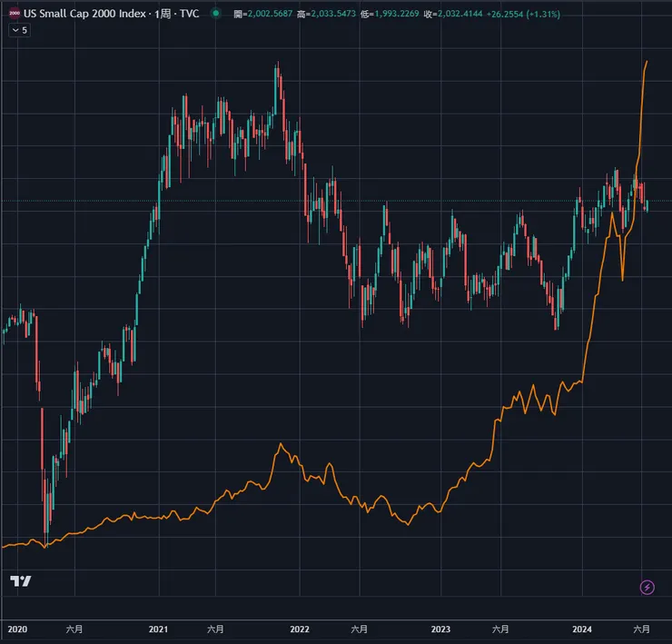
Task: Click the US Small Cap 2000 Index title
Action: click(84, 14)
